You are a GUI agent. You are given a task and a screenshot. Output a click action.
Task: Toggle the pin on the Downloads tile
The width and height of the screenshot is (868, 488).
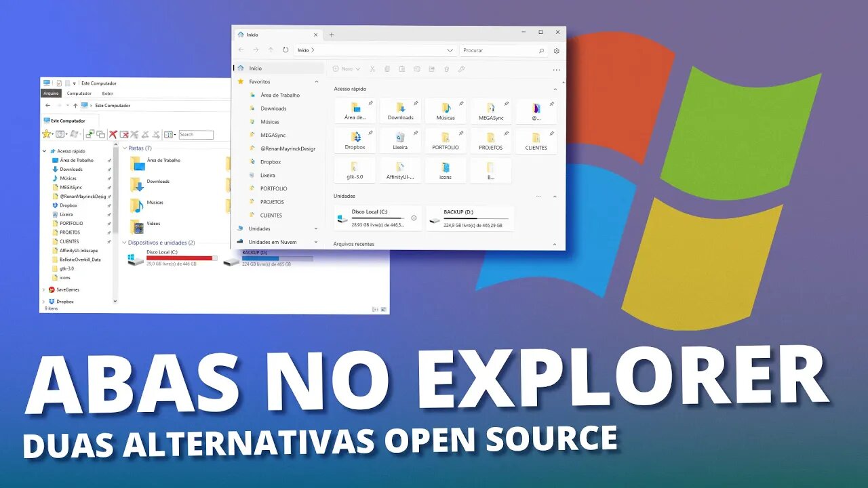pos(416,104)
